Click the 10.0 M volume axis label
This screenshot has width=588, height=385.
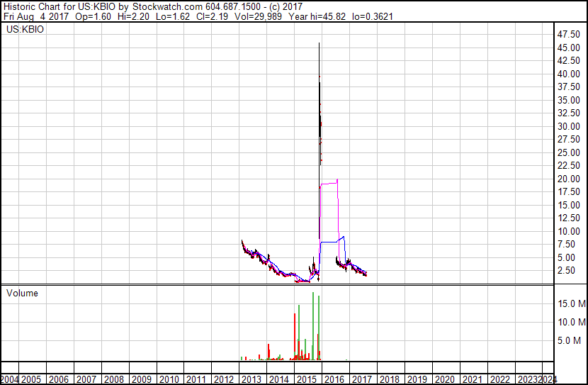click(571, 322)
